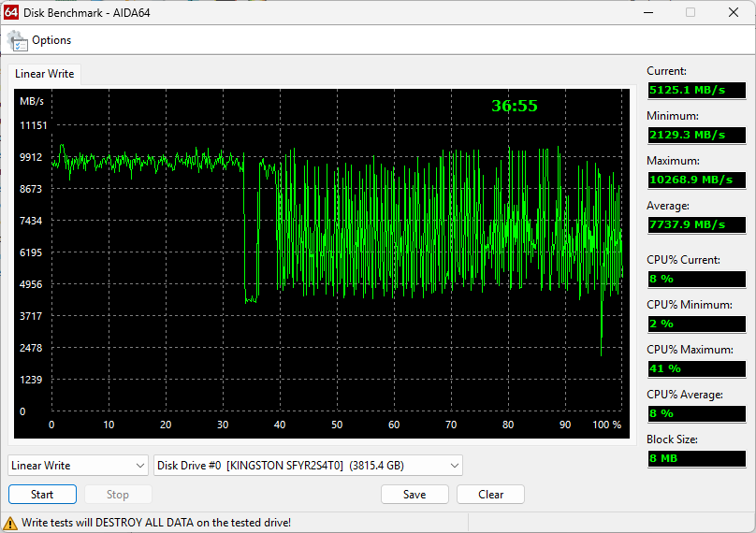756x533 pixels.
Task: Click the Minimum value 2129.3 MB/s
Action: 697,135
